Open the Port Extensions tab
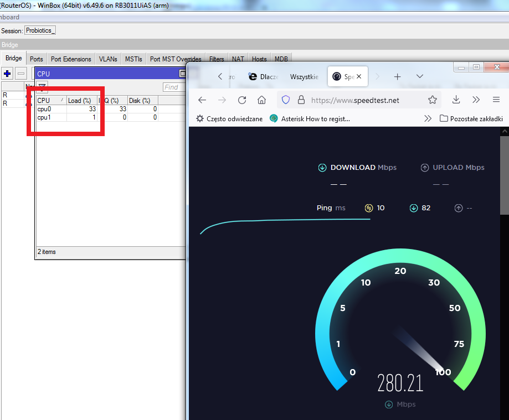Screen dimensions: 509x420 [x=71, y=59]
